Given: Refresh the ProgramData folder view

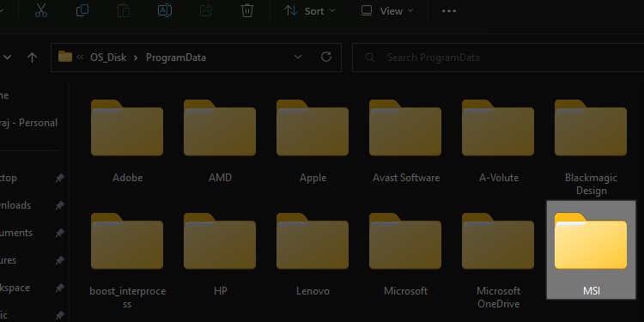Looking at the screenshot, I should (x=326, y=57).
